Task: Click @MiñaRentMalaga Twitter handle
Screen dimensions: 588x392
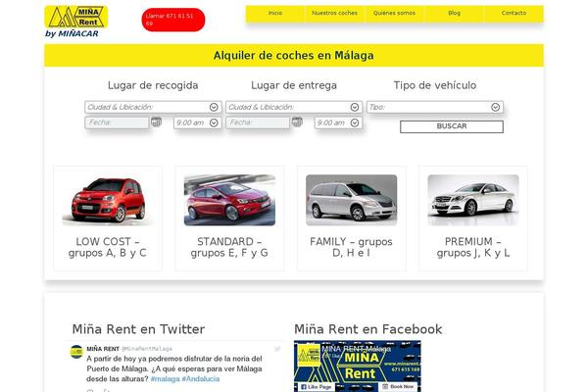Action: tap(147, 349)
